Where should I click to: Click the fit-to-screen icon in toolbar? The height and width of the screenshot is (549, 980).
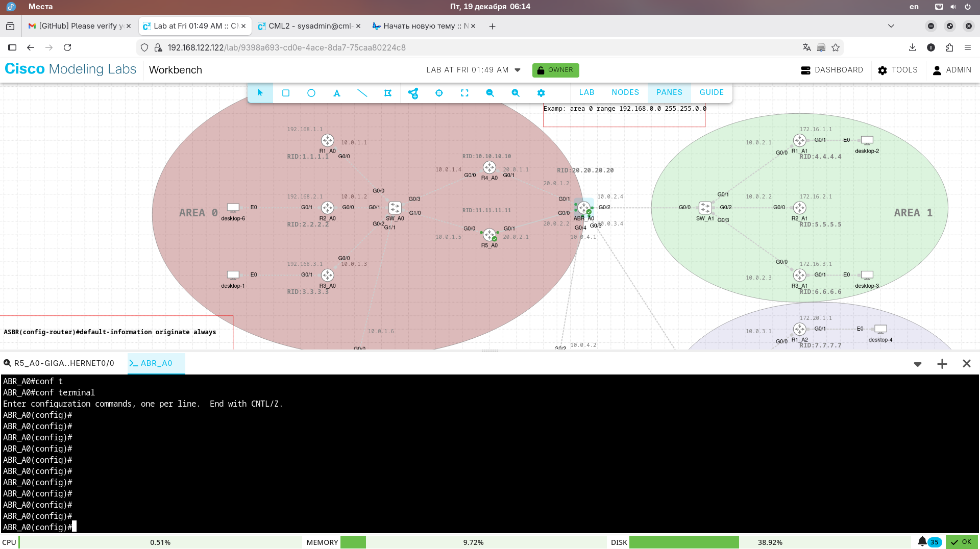(464, 93)
